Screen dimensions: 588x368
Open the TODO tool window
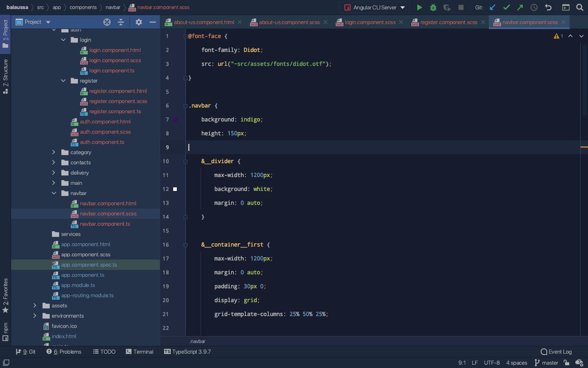pos(104,352)
